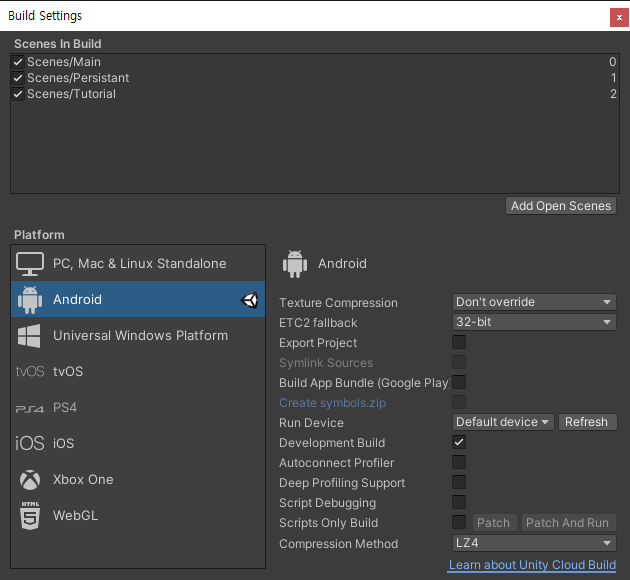Select the tvOS platform row
The height and width of the screenshot is (580, 630).
(x=138, y=372)
